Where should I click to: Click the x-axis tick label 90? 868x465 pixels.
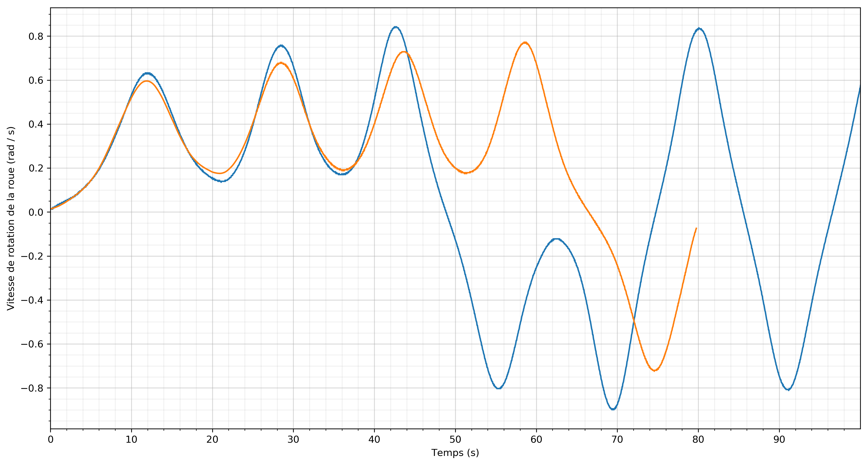pyautogui.click(x=779, y=440)
